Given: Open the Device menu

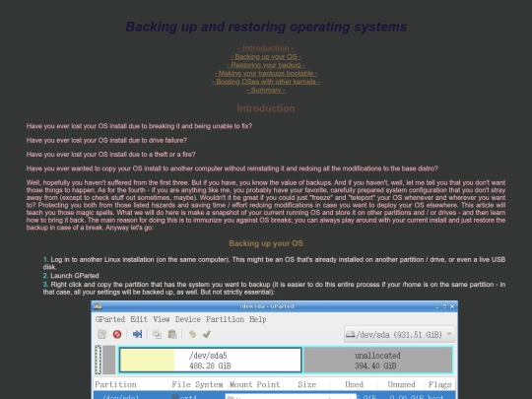Looking at the screenshot, I should click(x=188, y=319).
